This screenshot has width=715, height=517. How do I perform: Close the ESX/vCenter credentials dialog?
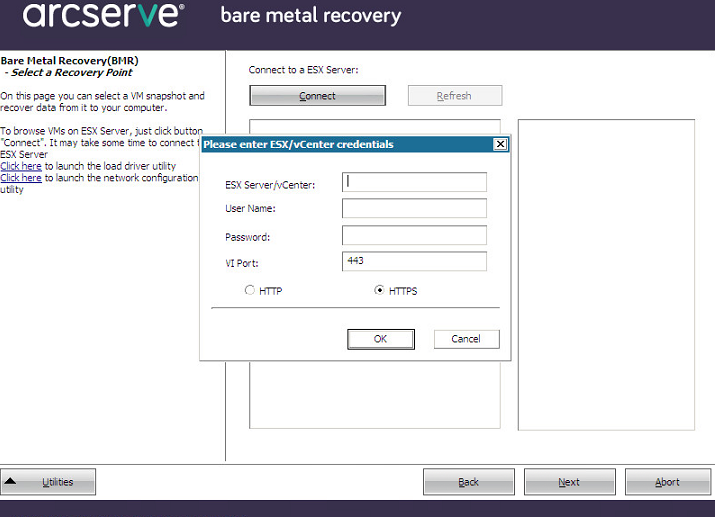[500, 144]
